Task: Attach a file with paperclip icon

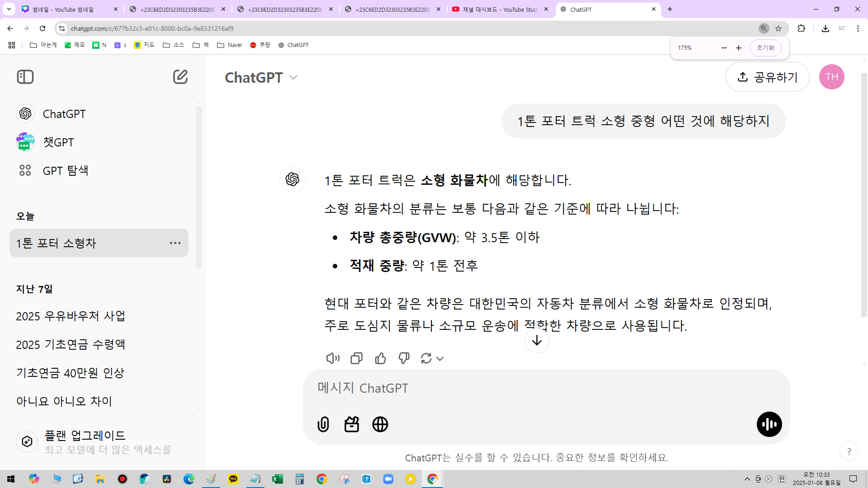Action: (x=323, y=424)
